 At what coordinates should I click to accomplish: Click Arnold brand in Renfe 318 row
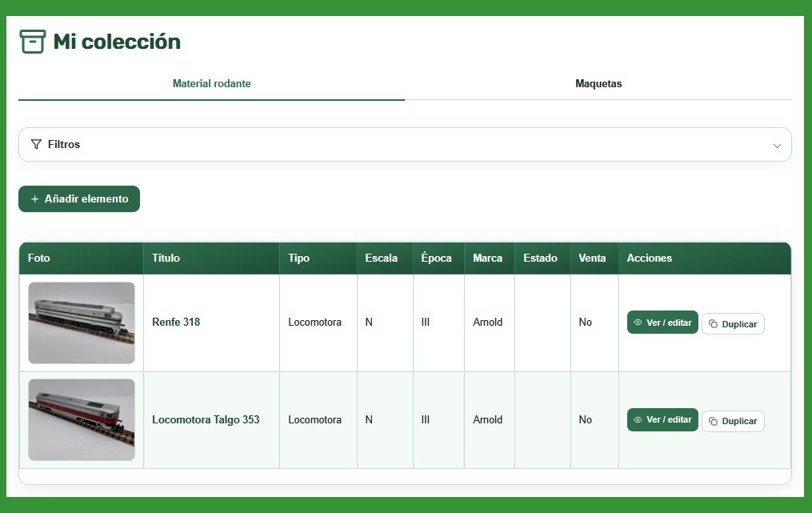point(487,323)
